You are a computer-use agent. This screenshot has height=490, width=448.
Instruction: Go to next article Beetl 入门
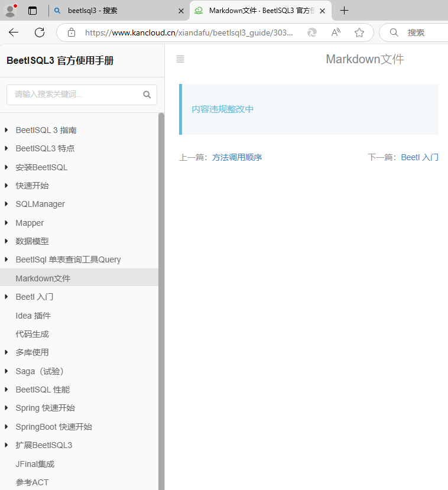420,157
